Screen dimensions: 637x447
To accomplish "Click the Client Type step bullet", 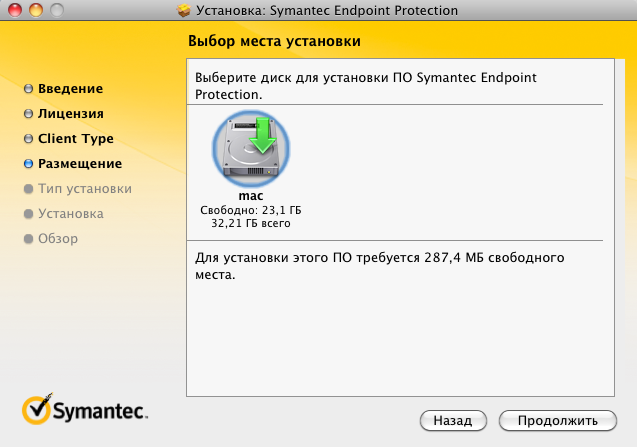I will tap(29, 139).
